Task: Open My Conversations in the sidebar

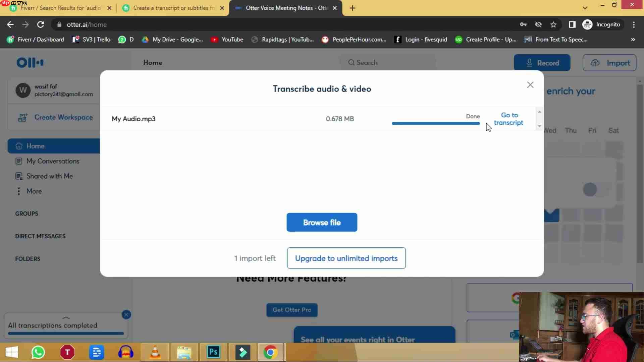Action: point(47,161)
